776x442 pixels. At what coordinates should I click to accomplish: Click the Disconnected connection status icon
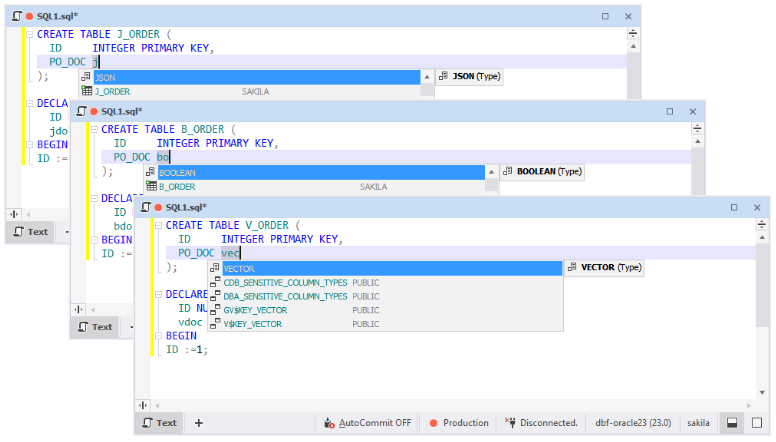coord(541,423)
